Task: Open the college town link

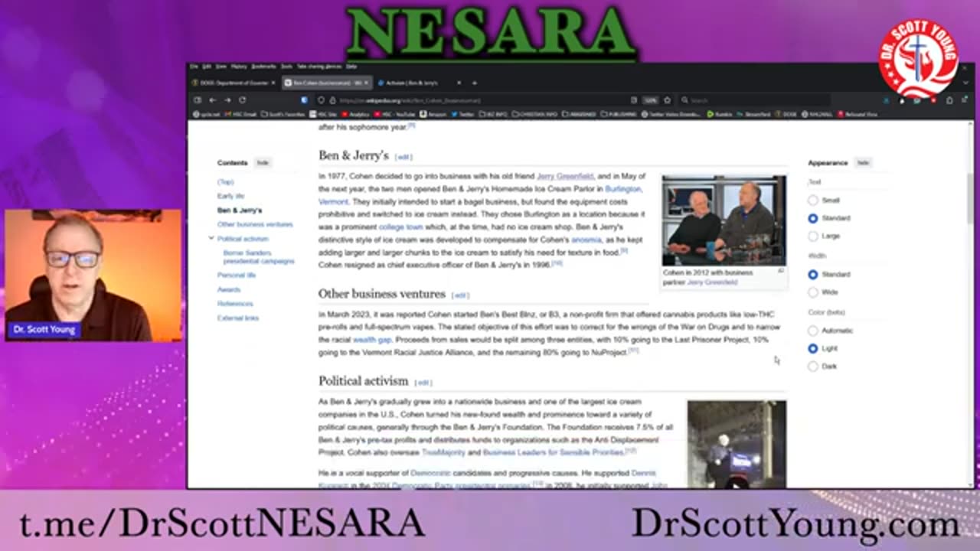Action: click(x=400, y=227)
